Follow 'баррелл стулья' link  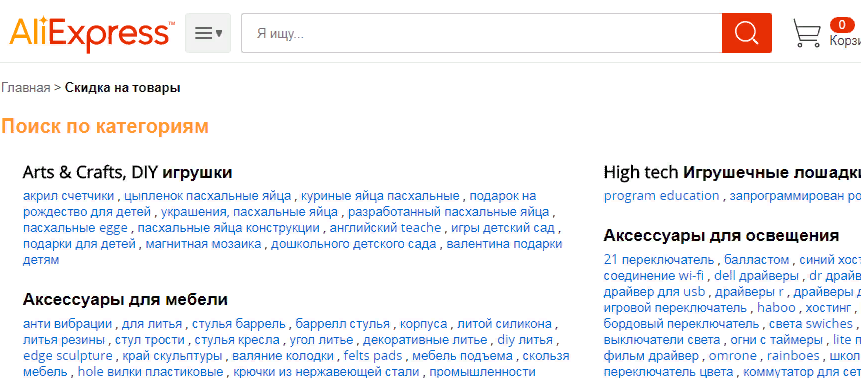343,323
